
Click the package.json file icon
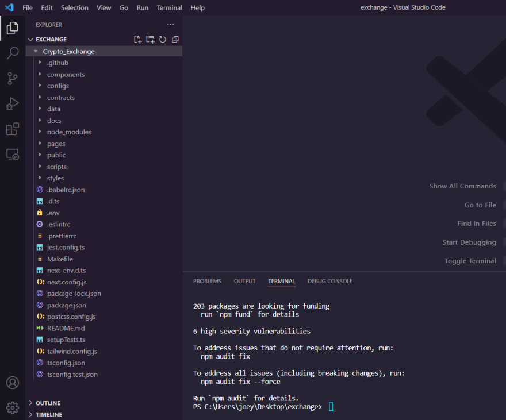coord(40,305)
